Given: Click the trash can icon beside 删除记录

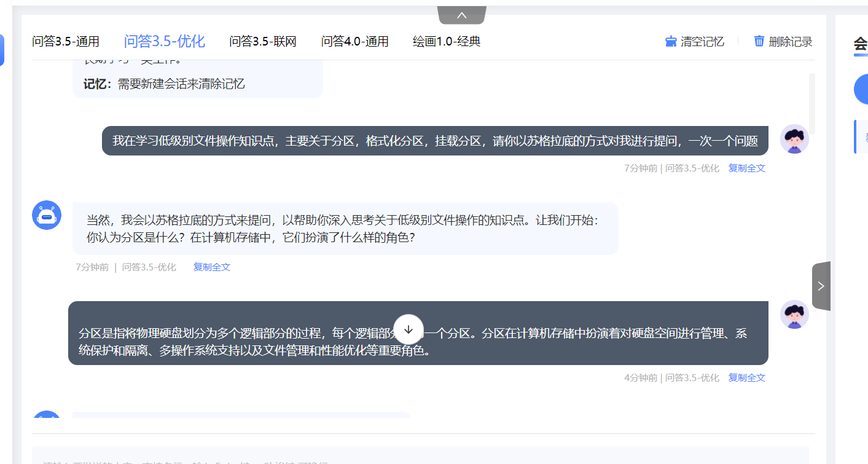Looking at the screenshot, I should coord(759,41).
